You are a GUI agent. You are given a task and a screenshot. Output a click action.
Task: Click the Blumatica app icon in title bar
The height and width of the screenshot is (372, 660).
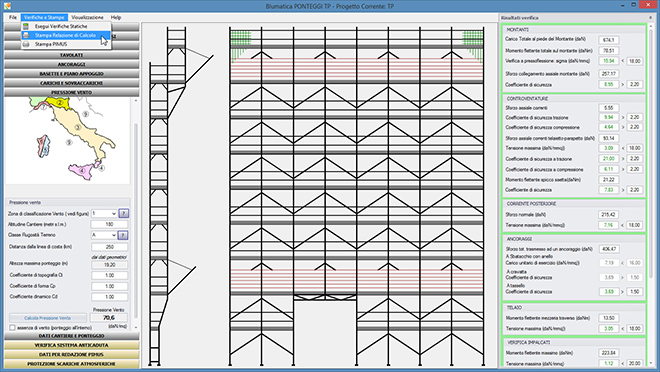[7, 6]
